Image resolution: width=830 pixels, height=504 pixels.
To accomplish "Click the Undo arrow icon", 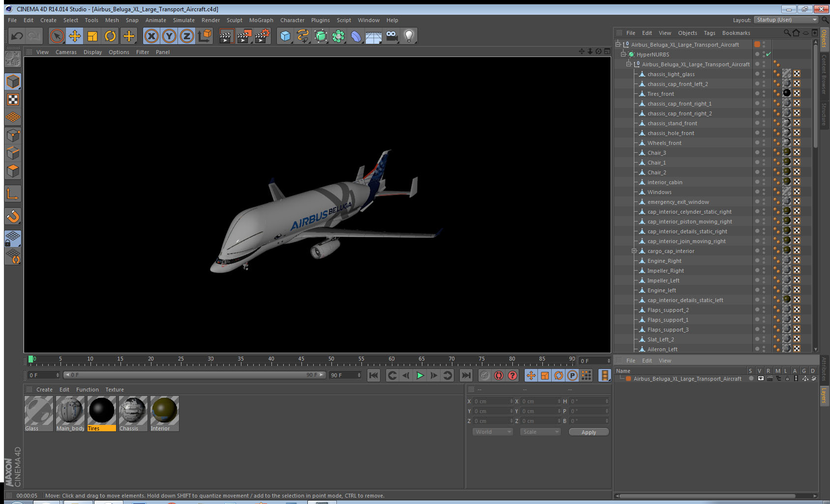I will coord(17,36).
